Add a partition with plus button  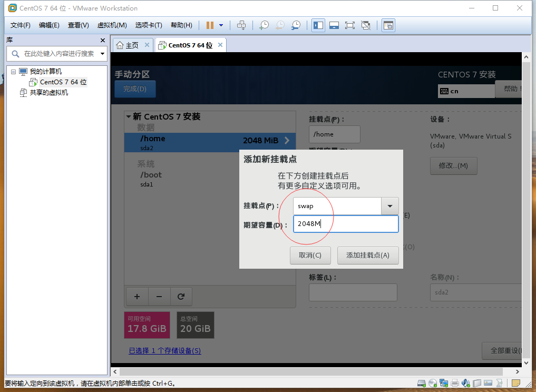[137, 297]
